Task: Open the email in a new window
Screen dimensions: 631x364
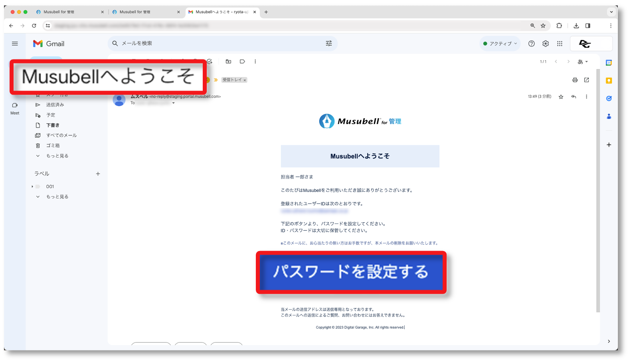Action: [586, 80]
